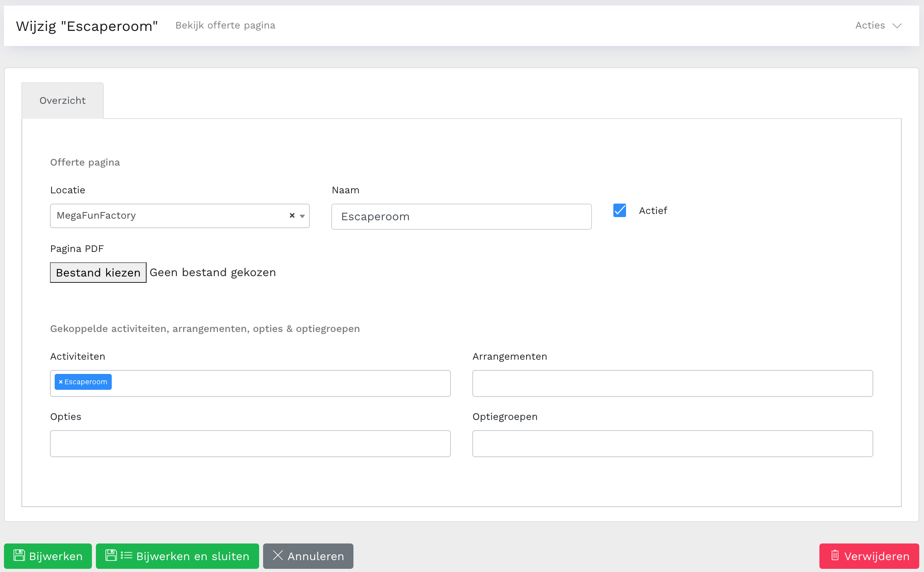Open the Acties dropdown menu

click(870, 25)
